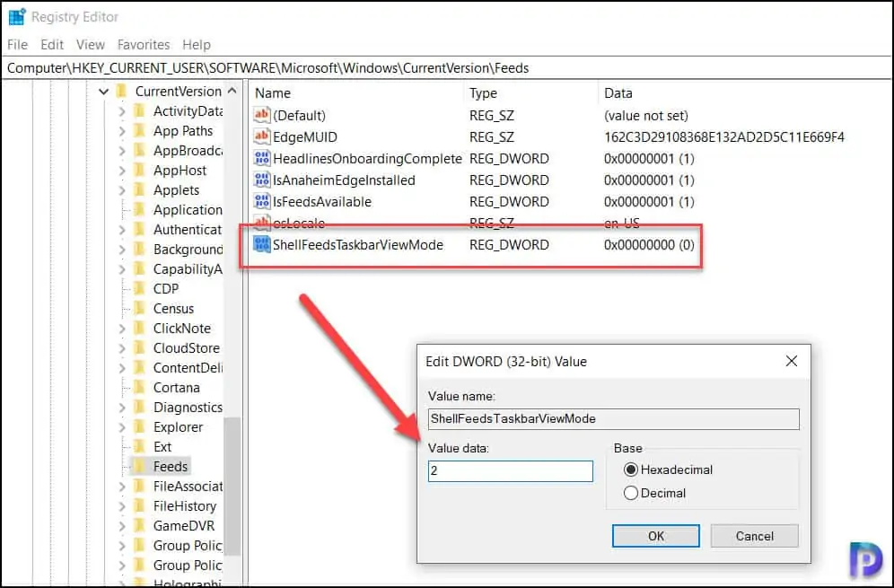The height and width of the screenshot is (588, 894).
Task: Expand the App Paths tree node
Action: pos(121,130)
